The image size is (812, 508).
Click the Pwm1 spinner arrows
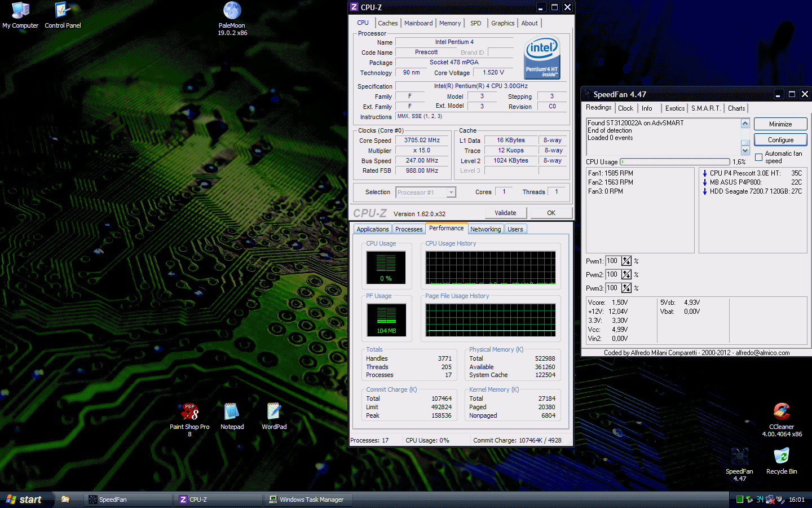click(626, 261)
